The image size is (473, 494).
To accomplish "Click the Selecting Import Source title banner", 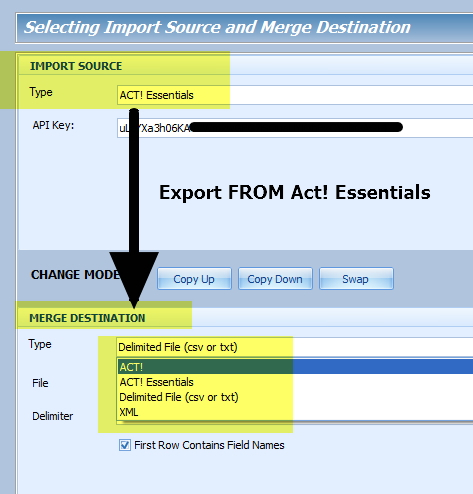I will click(x=244, y=28).
